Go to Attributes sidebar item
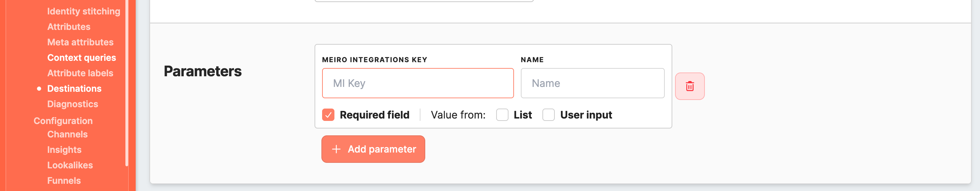The image size is (980, 191). tap(69, 27)
